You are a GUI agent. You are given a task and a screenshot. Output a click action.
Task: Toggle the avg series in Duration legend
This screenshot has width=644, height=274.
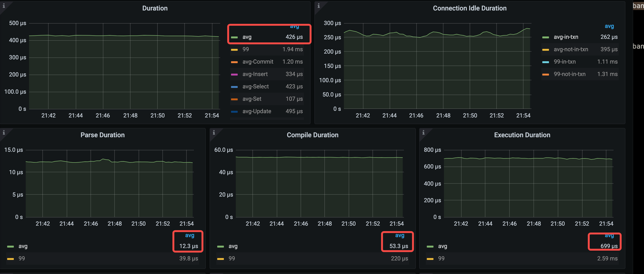pos(247,37)
